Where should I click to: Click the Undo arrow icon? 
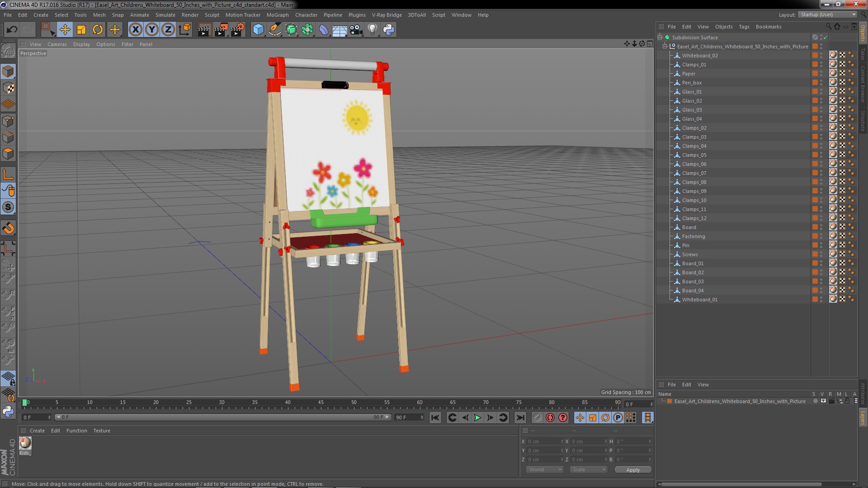(x=12, y=30)
